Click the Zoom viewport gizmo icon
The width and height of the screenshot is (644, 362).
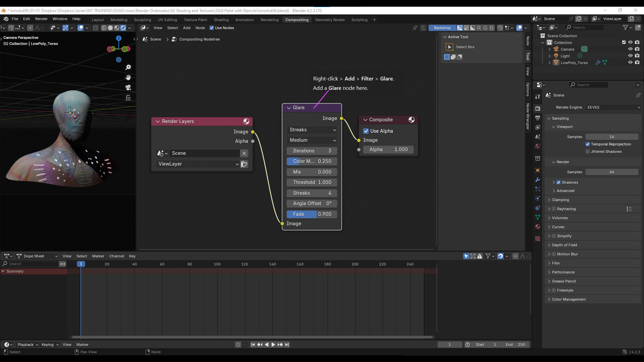(x=128, y=67)
